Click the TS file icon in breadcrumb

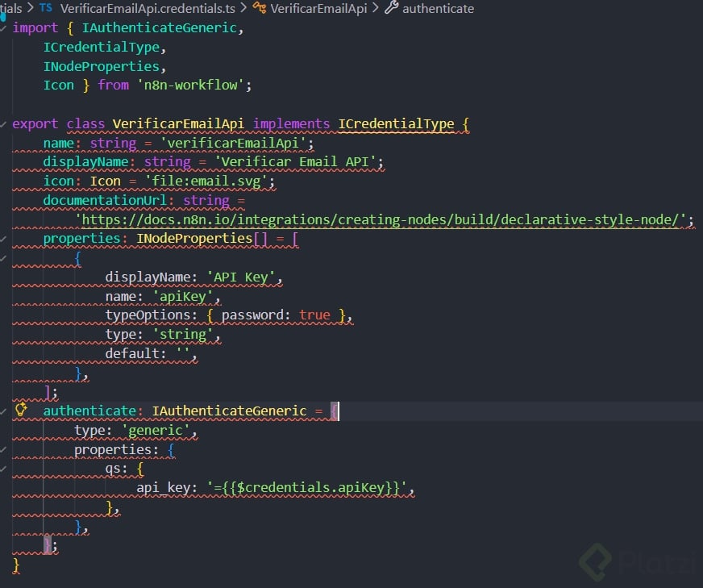(46, 7)
